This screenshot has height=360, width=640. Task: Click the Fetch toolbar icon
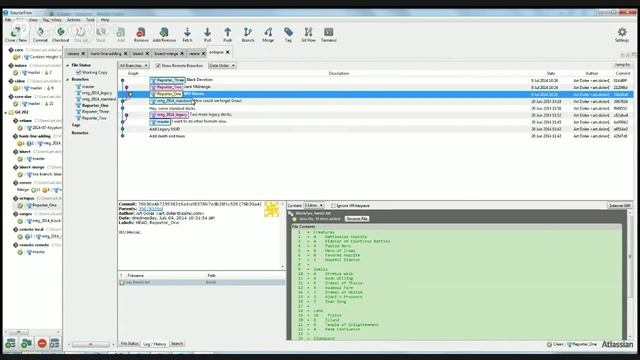tap(187, 34)
